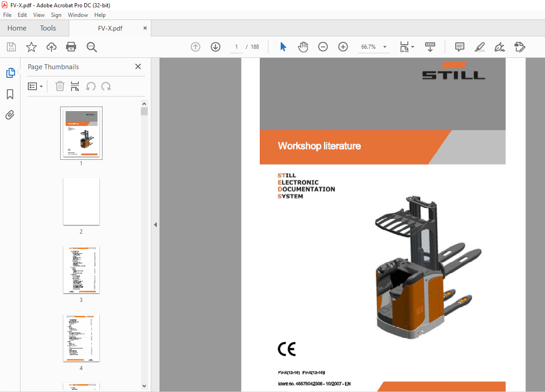Open the Sign document pen tool
Screen dimensions: 545x392
coord(499,47)
